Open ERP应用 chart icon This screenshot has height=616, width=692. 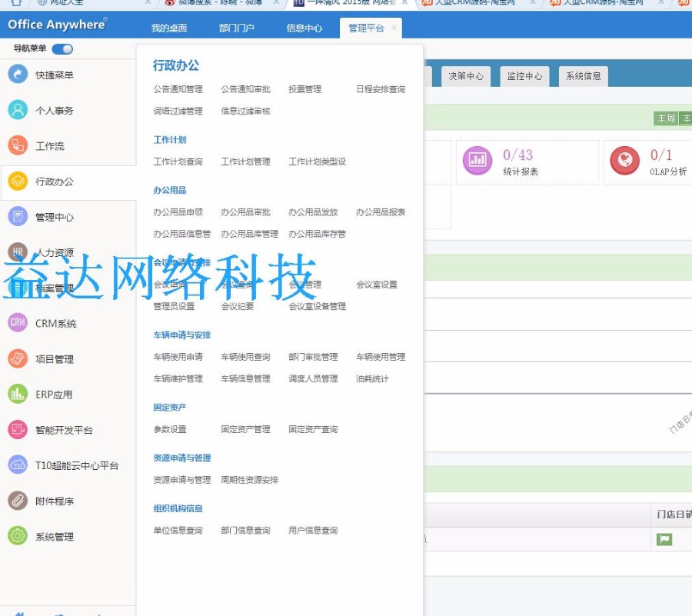(18, 395)
